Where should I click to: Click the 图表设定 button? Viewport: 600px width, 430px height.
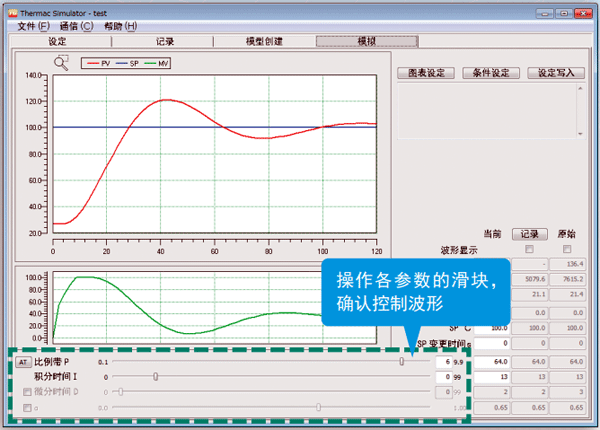(x=426, y=73)
